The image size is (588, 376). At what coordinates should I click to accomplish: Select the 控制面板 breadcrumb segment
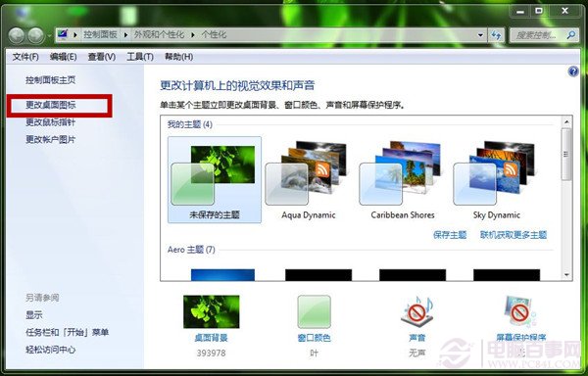click(x=100, y=35)
